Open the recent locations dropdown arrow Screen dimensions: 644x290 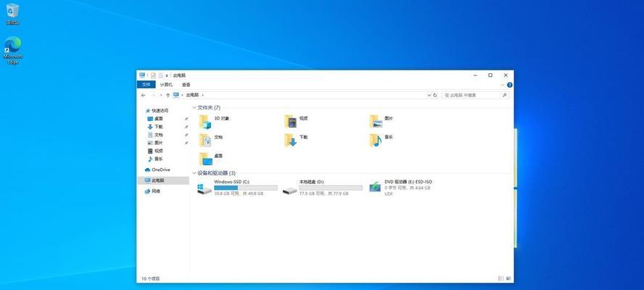[160, 95]
